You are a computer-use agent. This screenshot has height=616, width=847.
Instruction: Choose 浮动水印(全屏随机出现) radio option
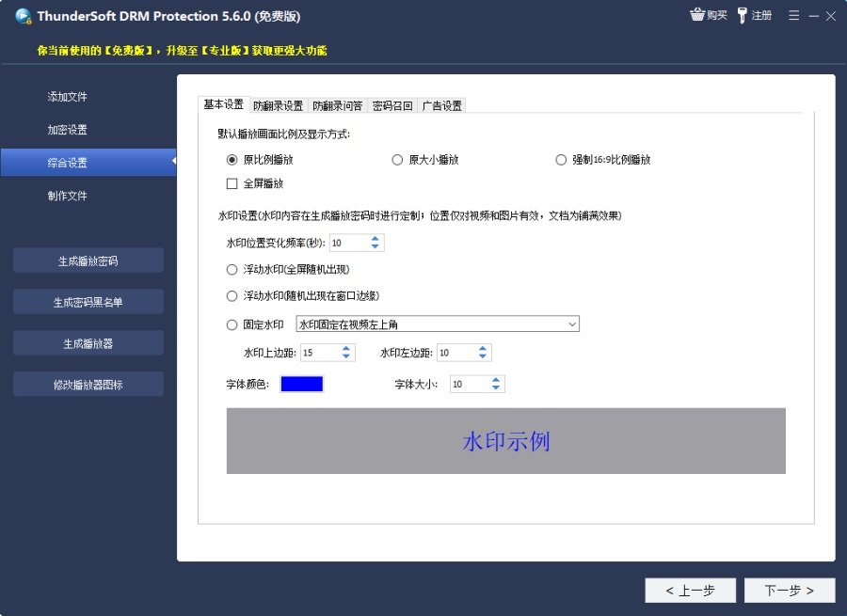coord(232,269)
